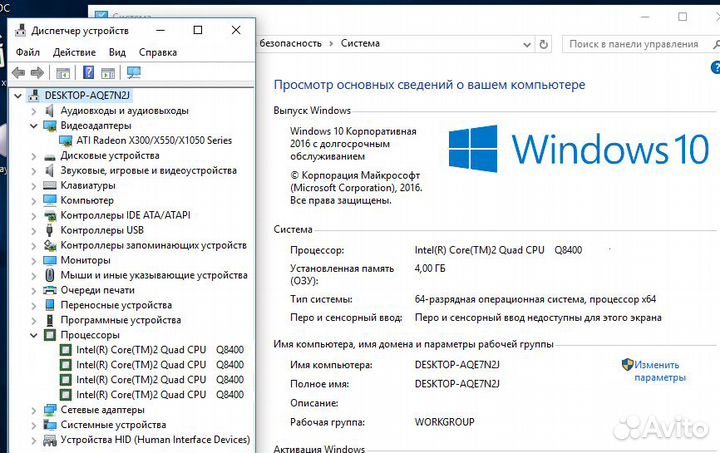Click the chip icon beside Процессоры
Image resolution: width=720 pixels, height=453 pixels.
[x=50, y=335]
